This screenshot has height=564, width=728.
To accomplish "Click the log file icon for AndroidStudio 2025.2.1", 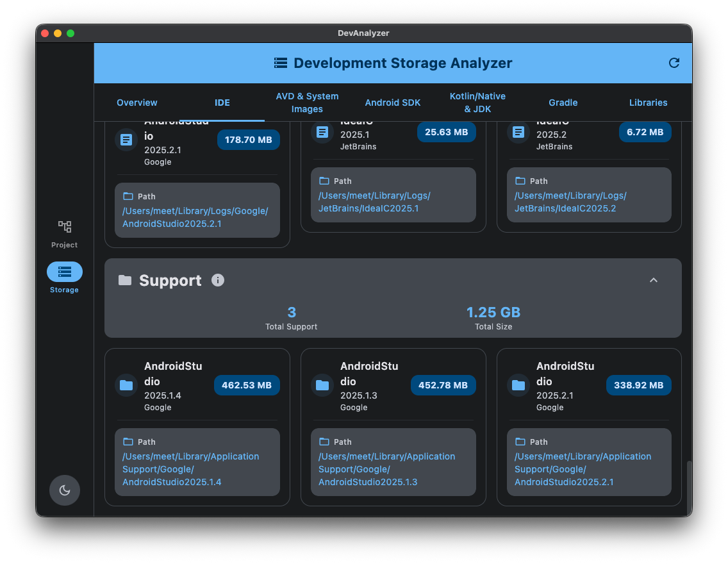I will [x=126, y=140].
